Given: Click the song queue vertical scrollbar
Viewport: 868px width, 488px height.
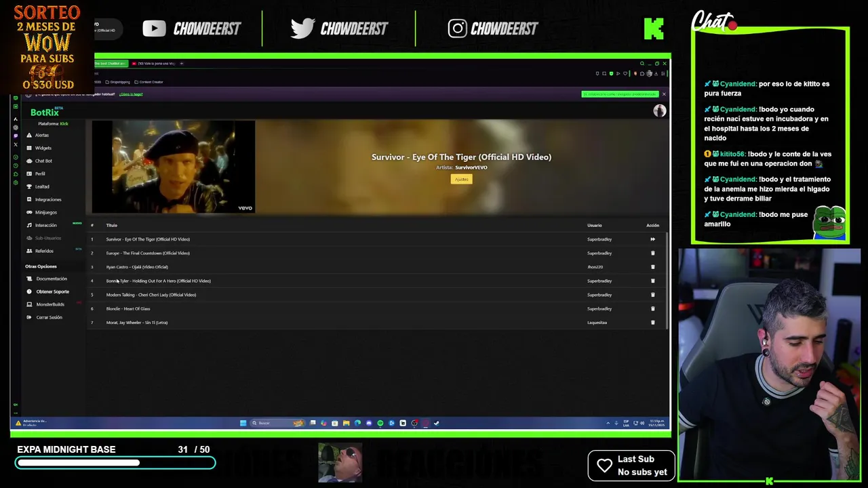Looking at the screenshot, I should click(667, 280).
